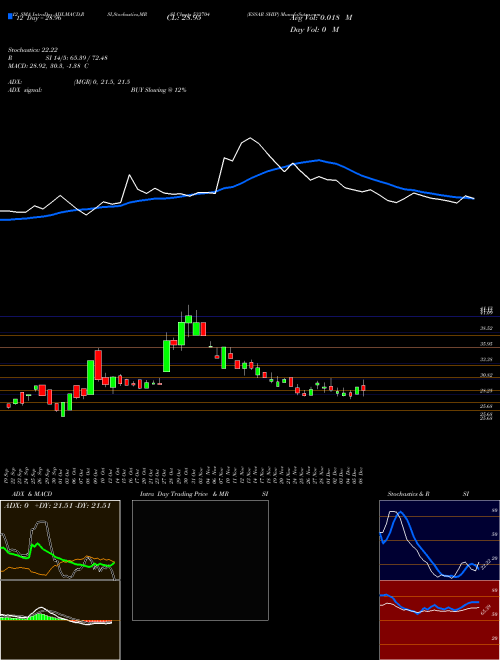Select the '12 Day = 28.96' SMA readout
500x660 pixels.
pos(39,19)
